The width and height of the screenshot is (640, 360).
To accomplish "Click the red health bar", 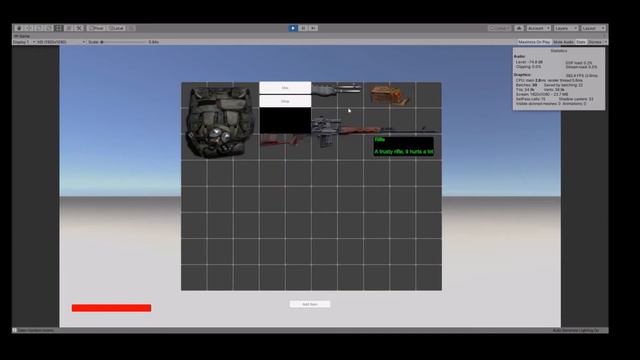I will tap(111, 308).
